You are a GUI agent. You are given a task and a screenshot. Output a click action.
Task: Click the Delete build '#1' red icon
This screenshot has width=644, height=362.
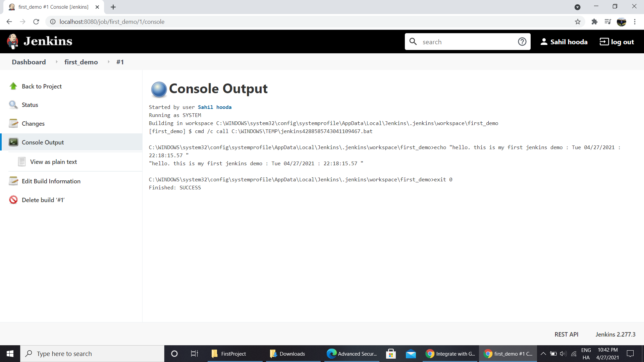tap(13, 200)
